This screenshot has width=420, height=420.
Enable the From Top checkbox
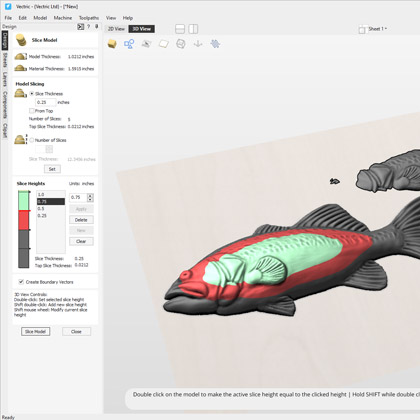click(x=32, y=111)
